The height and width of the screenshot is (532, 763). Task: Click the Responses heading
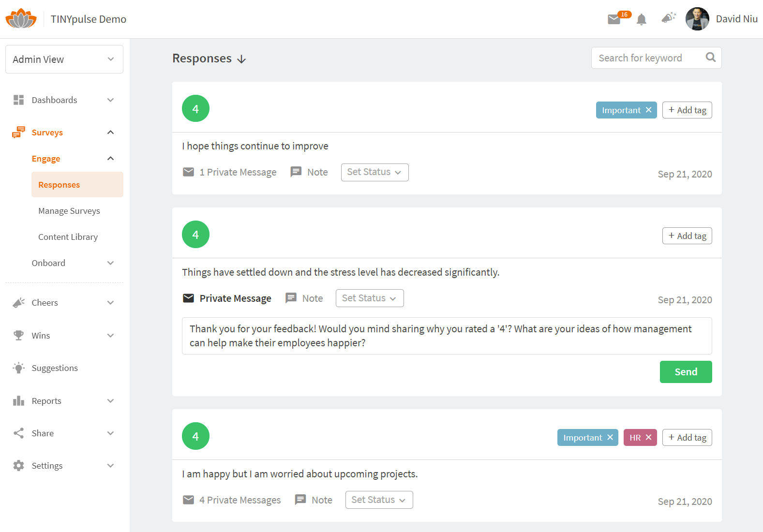202,59
